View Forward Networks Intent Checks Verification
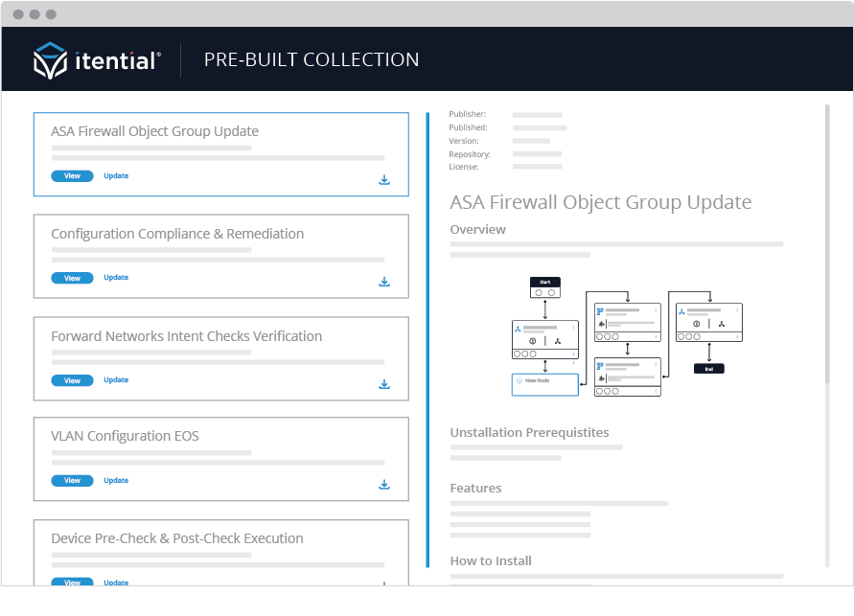854x616 pixels. pyautogui.click(x=72, y=380)
